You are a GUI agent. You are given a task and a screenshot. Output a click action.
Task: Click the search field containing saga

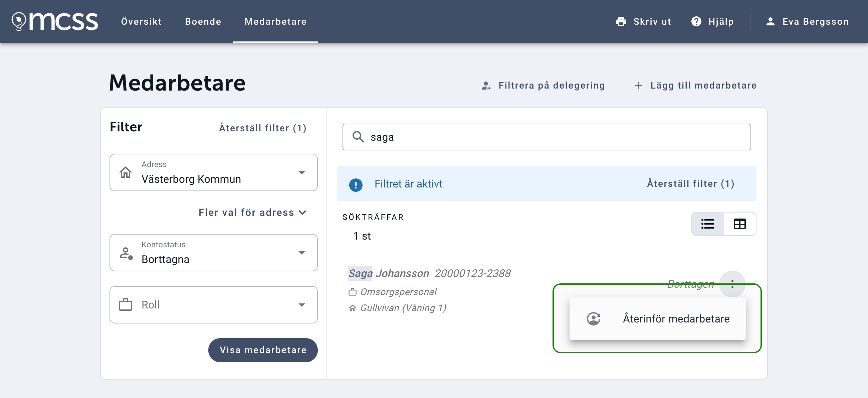pos(553,137)
